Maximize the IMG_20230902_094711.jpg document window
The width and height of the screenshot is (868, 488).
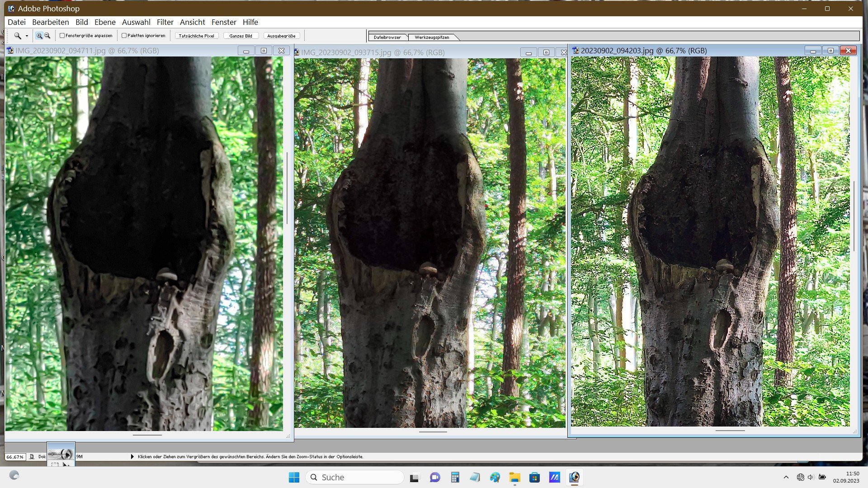click(x=264, y=51)
